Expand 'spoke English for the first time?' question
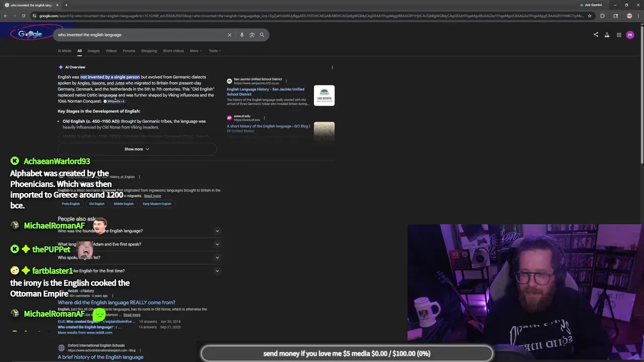Screen dimensions: 644x362 click(x=138, y=270)
